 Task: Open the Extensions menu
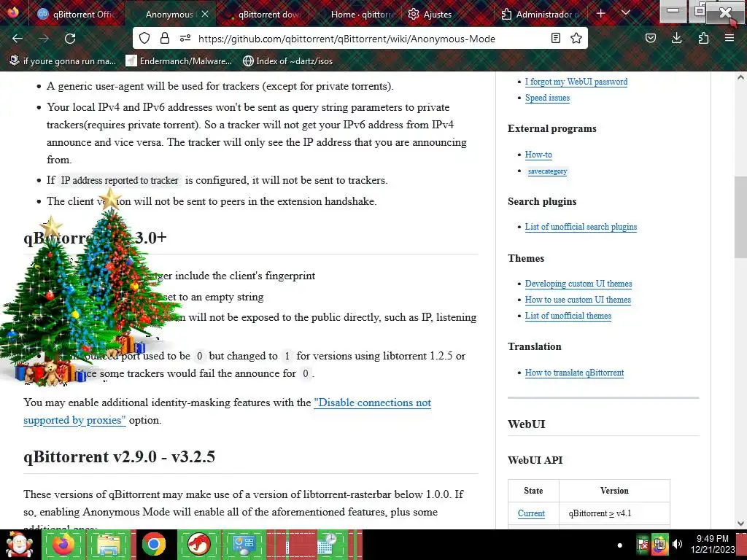point(703,38)
